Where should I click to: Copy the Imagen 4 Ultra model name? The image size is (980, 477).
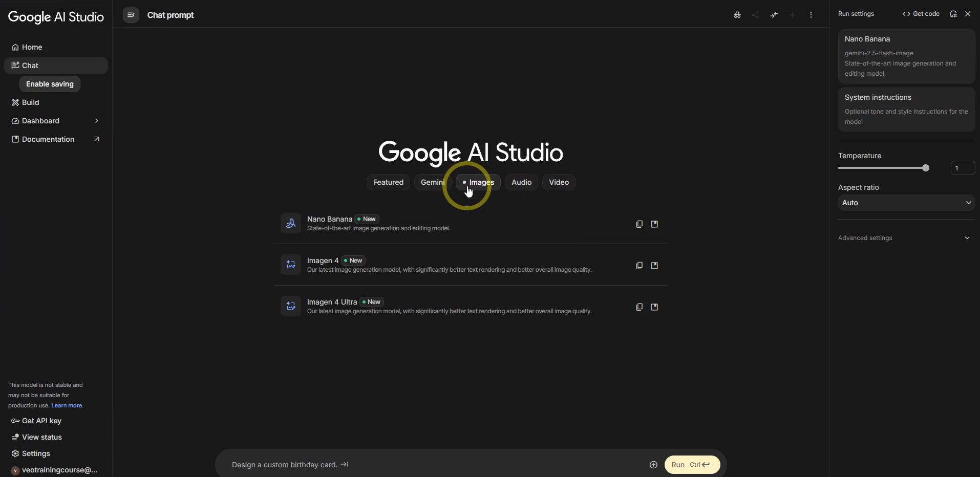coord(639,307)
